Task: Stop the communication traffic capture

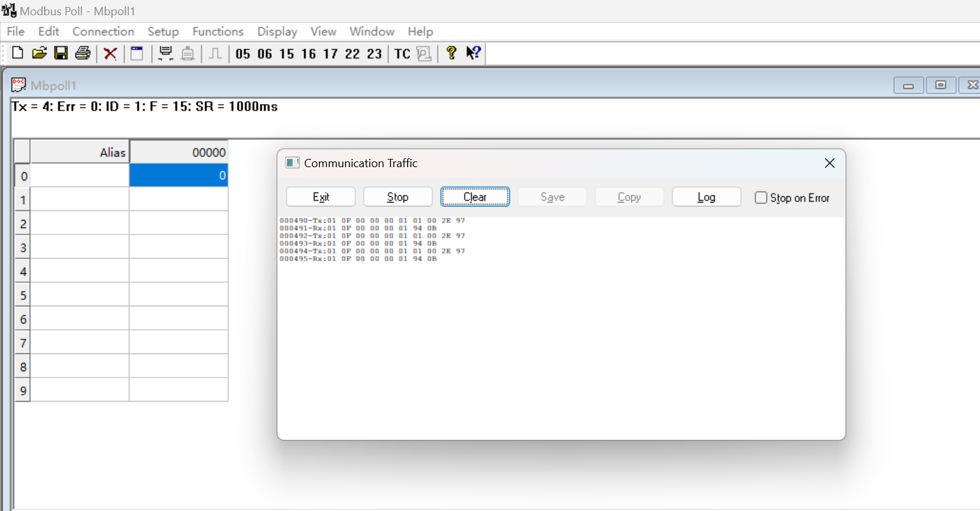Action: (398, 197)
